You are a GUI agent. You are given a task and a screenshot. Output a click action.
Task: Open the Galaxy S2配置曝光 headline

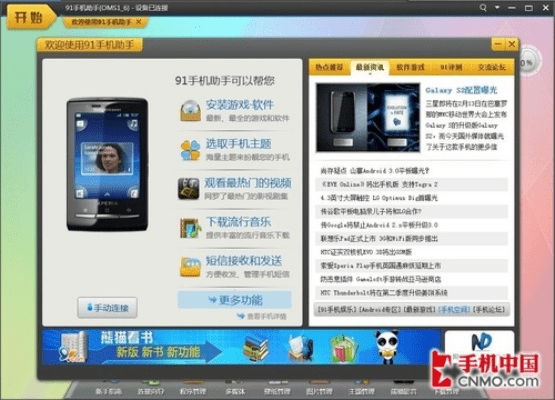coord(461,90)
